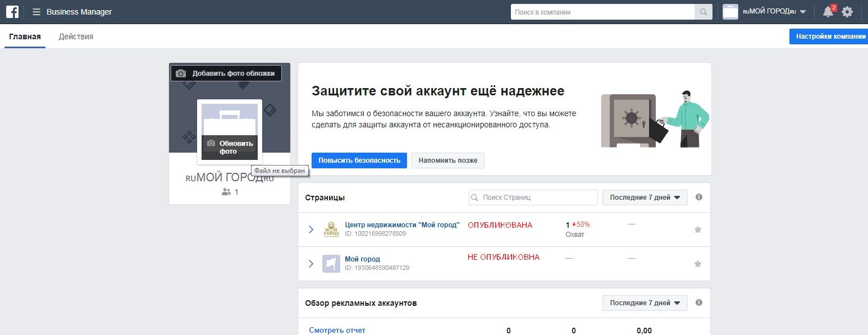Open the Мой город page link

click(362, 259)
